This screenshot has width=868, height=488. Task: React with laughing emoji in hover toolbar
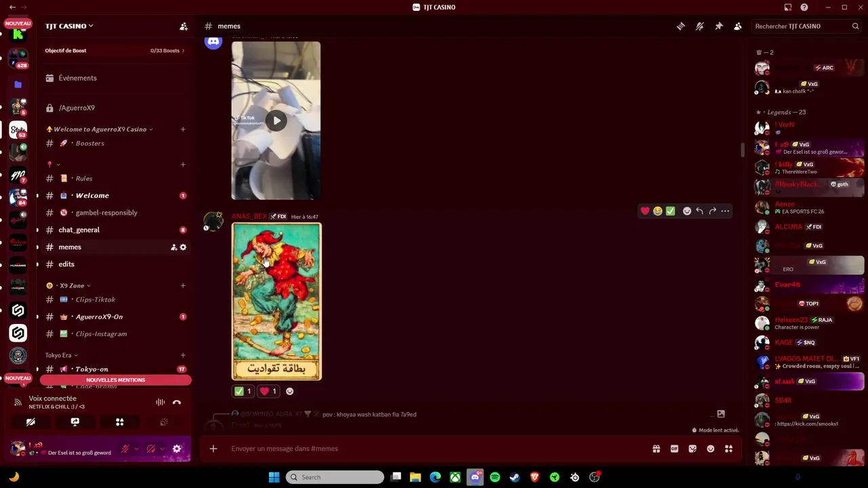coord(658,211)
